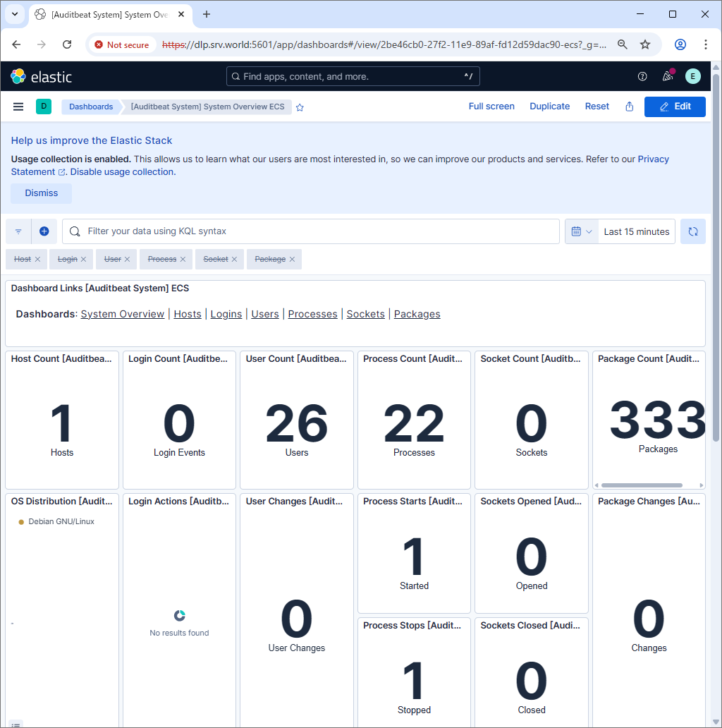Open filter options with the filter icon
722x728 pixels.
tap(18, 231)
